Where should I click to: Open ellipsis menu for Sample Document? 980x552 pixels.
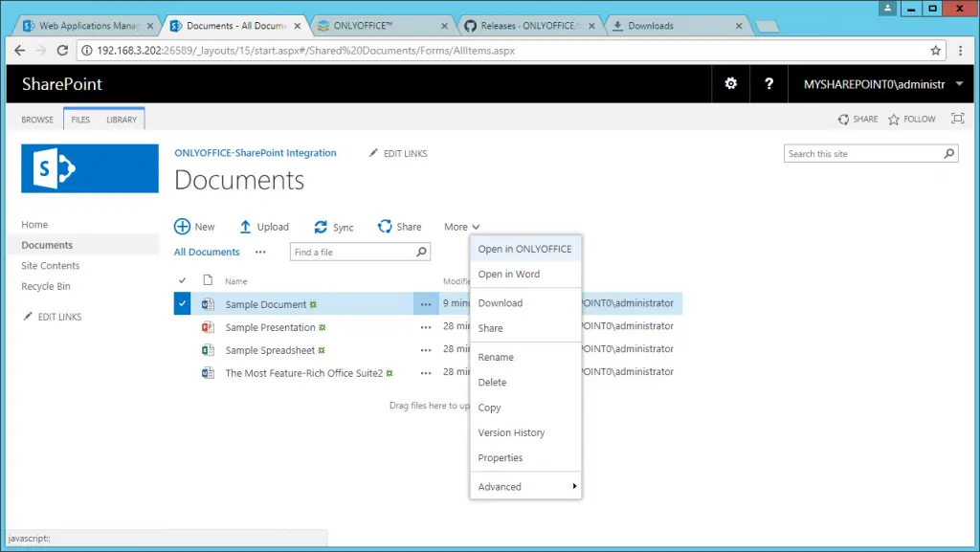tap(426, 304)
